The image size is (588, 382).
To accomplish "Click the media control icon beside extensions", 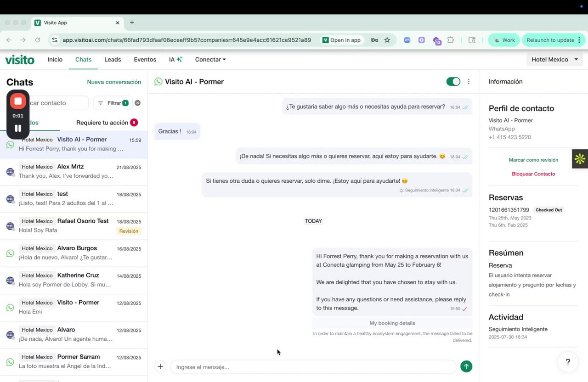I will [472, 40].
